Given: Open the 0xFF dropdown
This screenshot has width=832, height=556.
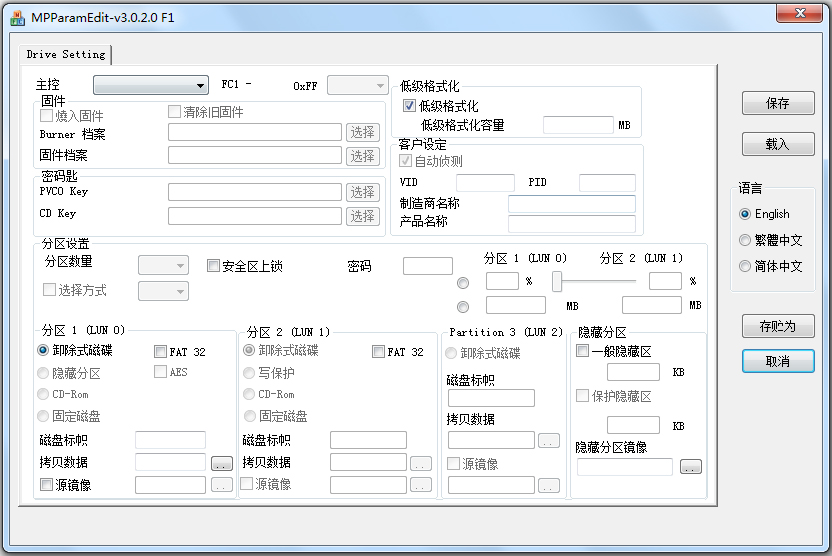Looking at the screenshot, I should (358, 85).
